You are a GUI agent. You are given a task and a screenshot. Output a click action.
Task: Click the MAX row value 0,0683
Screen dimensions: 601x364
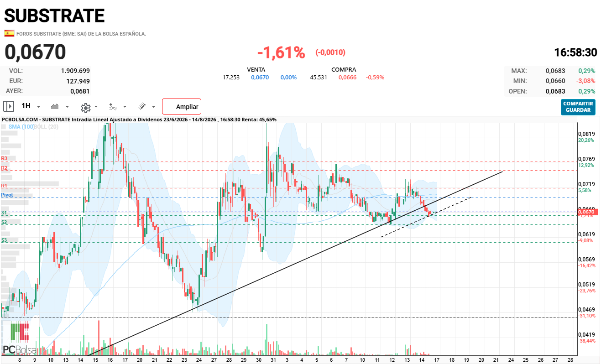555,71
